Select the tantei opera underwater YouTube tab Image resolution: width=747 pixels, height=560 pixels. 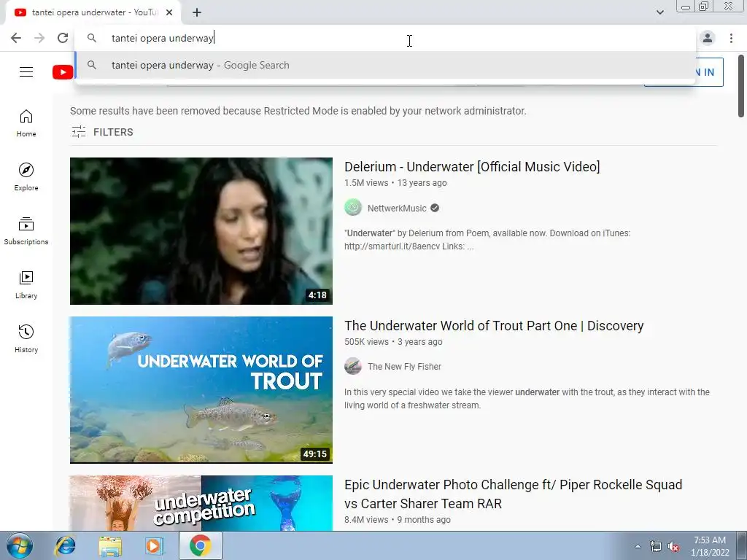coord(93,12)
